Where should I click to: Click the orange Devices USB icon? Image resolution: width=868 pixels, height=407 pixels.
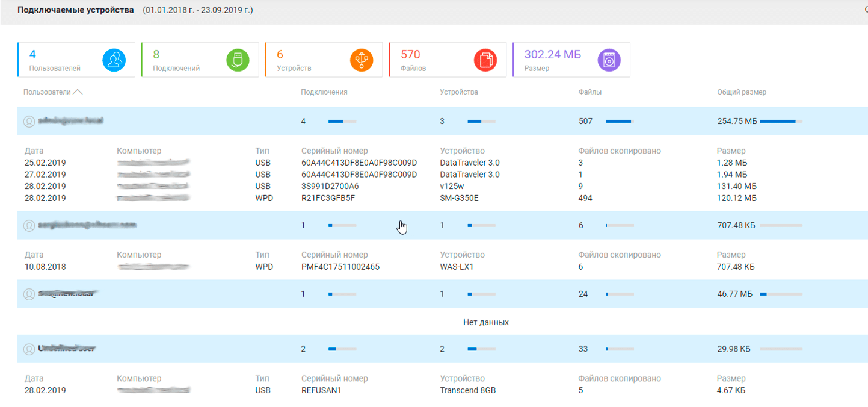pyautogui.click(x=362, y=60)
